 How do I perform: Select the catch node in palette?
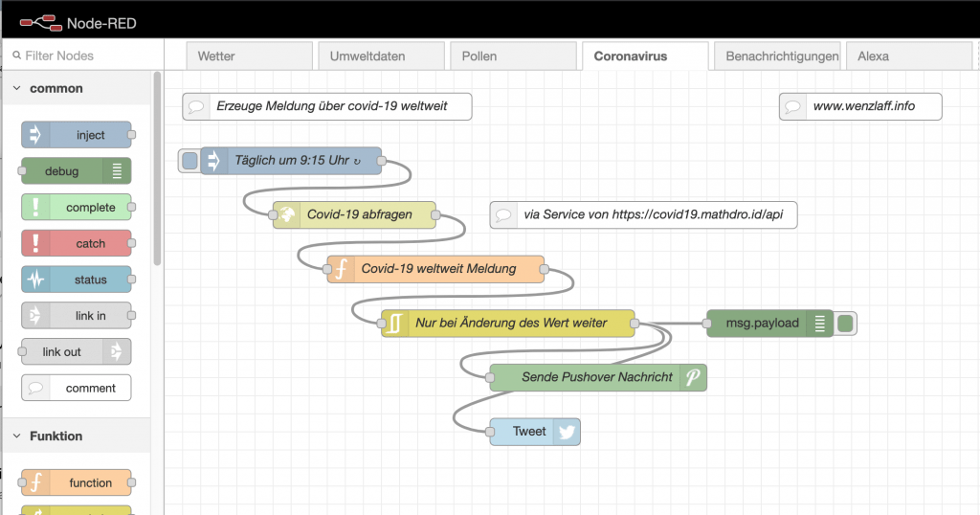click(x=77, y=243)
